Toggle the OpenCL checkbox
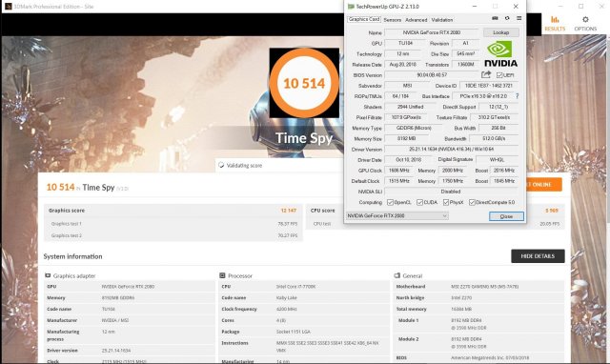Viewport: 610px width, 364px height. [390, 202]
